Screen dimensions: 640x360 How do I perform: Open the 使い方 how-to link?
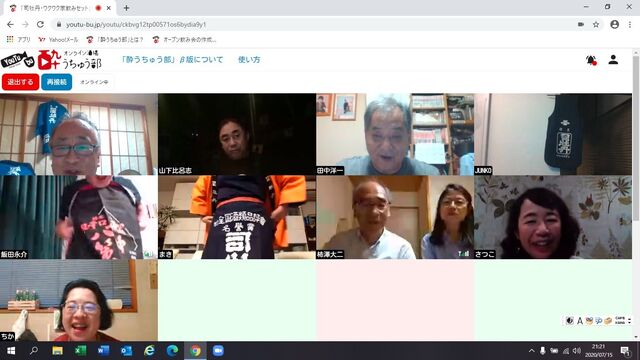[249, 60]
